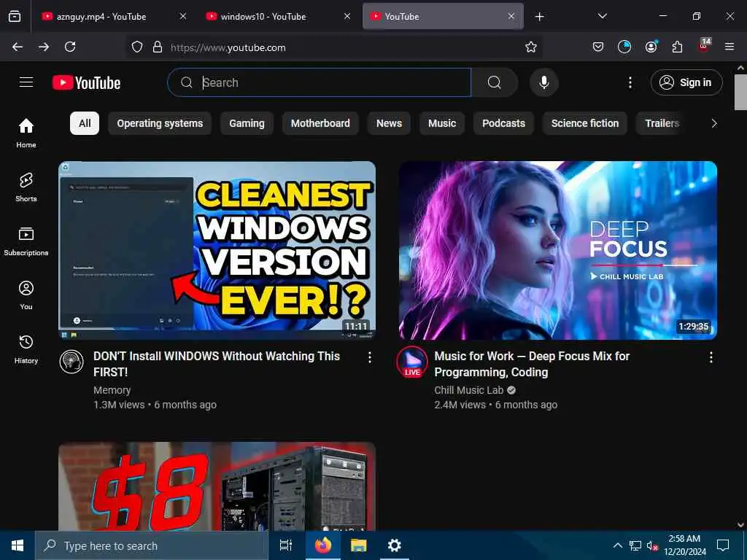Open the Chill Music Lab channel link
This screenshot has height=560, width=747.
coord(469,390)
